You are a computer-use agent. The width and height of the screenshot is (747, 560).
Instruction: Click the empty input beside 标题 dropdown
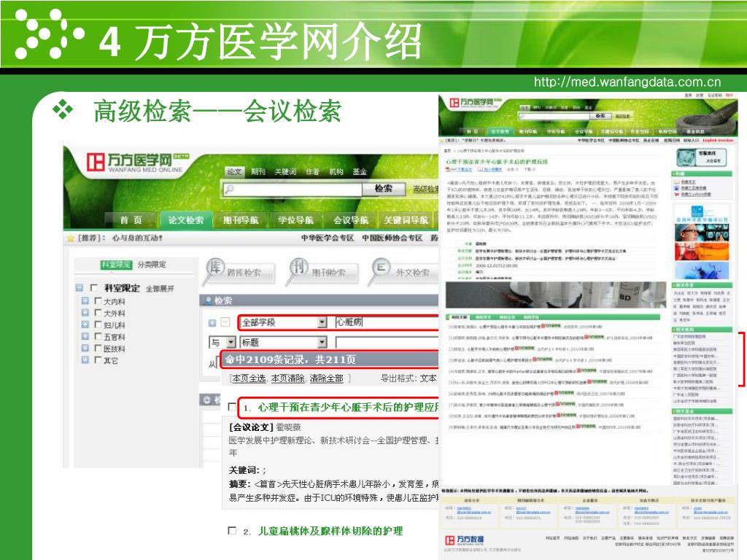click(x=387, y=343)
